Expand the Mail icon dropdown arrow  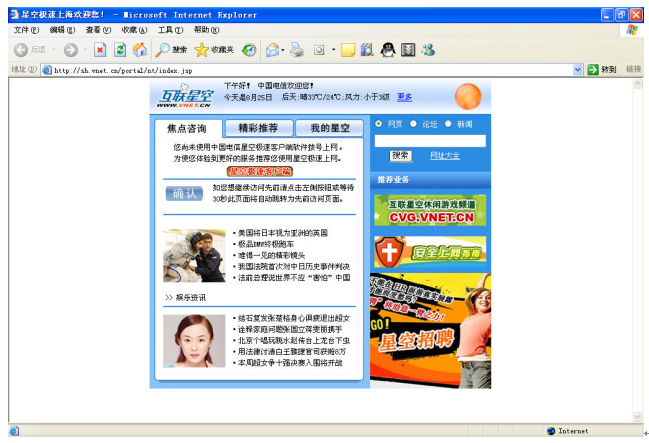tap(283, 51)
